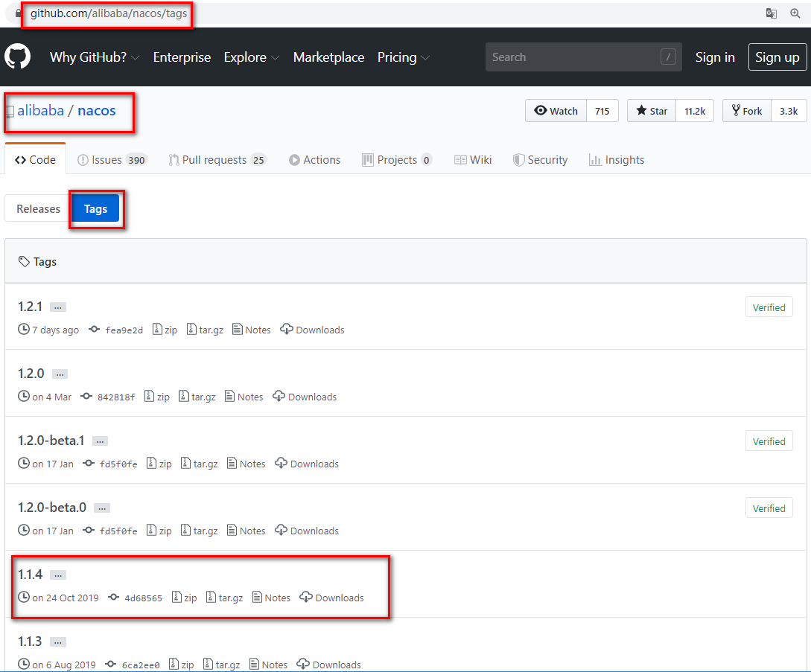
Task: Click the slash shortcut icon in search box
Action: click(x=668, y=57)
